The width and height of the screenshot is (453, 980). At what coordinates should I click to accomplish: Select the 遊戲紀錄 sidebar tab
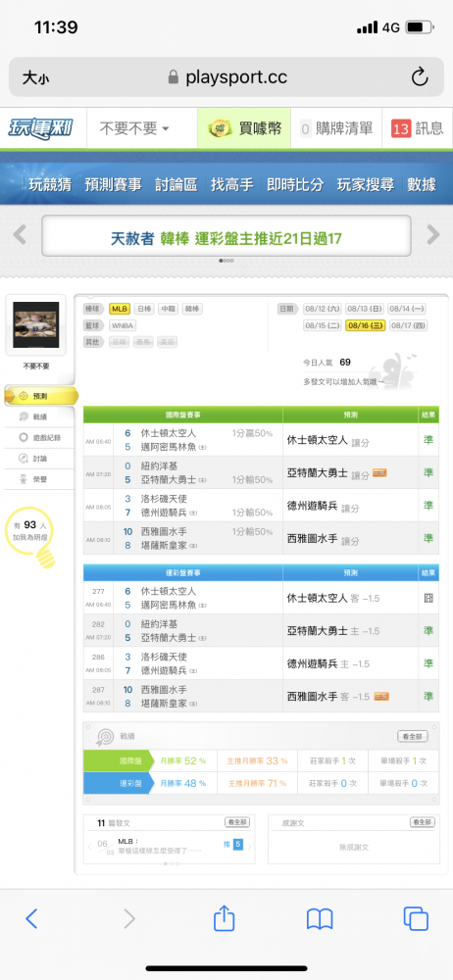[x=40, y=437]
